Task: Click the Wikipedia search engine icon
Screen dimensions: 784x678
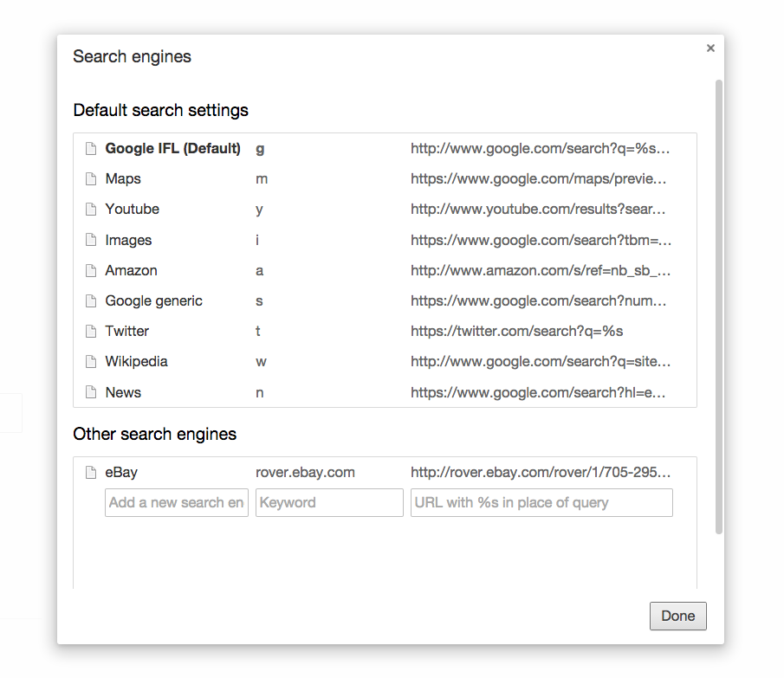Action: [x=91, y=361]
